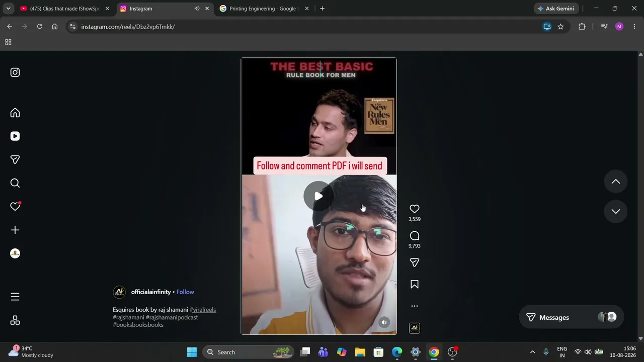Click the officialainfinity profile avatar

point(119,292)
